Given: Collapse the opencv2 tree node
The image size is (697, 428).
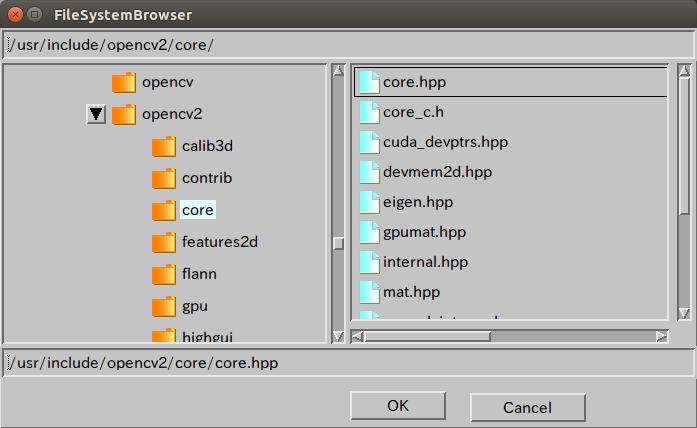Looking at the screenshot, I should [96, 114].
